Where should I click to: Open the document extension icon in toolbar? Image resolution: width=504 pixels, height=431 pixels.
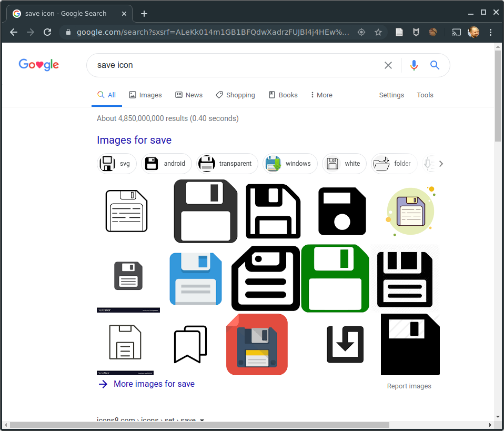pos(399,32)
